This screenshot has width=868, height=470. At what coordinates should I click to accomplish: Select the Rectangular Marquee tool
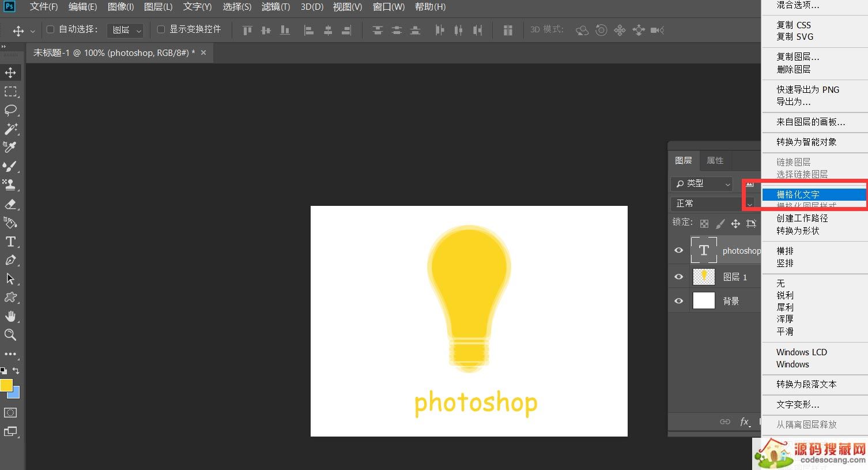point(10,92)
